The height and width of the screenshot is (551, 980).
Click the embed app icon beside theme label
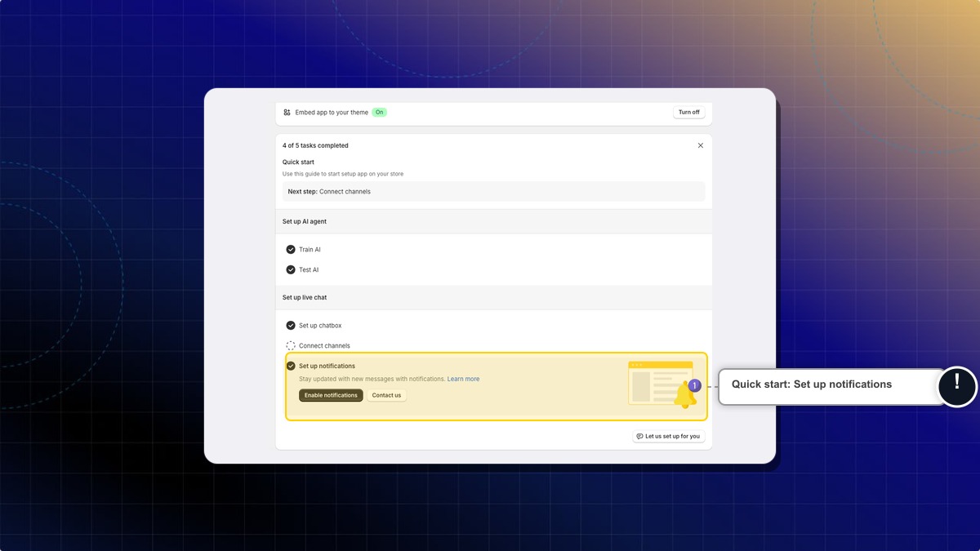287,112
